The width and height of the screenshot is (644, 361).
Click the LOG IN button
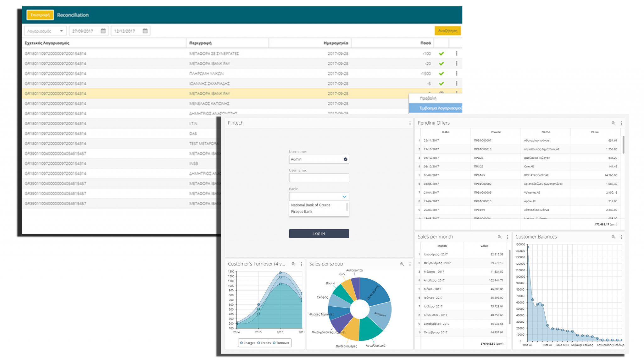pos(319,233)
